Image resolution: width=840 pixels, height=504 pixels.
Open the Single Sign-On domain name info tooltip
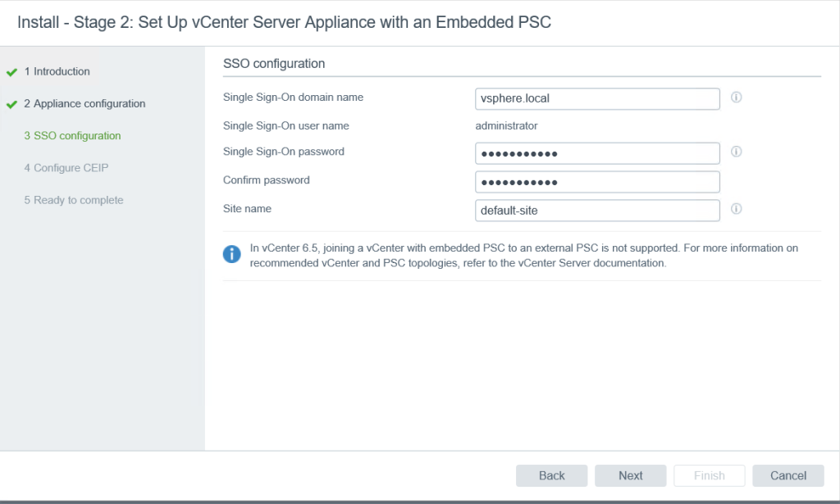click(x=736, y=97)
